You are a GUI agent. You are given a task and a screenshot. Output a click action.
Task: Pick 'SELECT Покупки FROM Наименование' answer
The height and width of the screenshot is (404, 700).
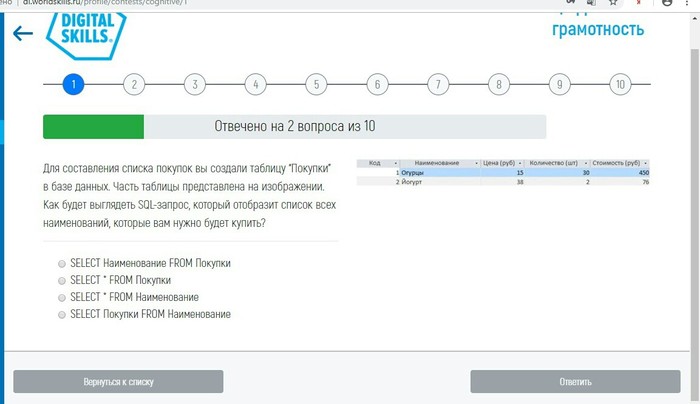pyautogui.click(x=62, y=314)
